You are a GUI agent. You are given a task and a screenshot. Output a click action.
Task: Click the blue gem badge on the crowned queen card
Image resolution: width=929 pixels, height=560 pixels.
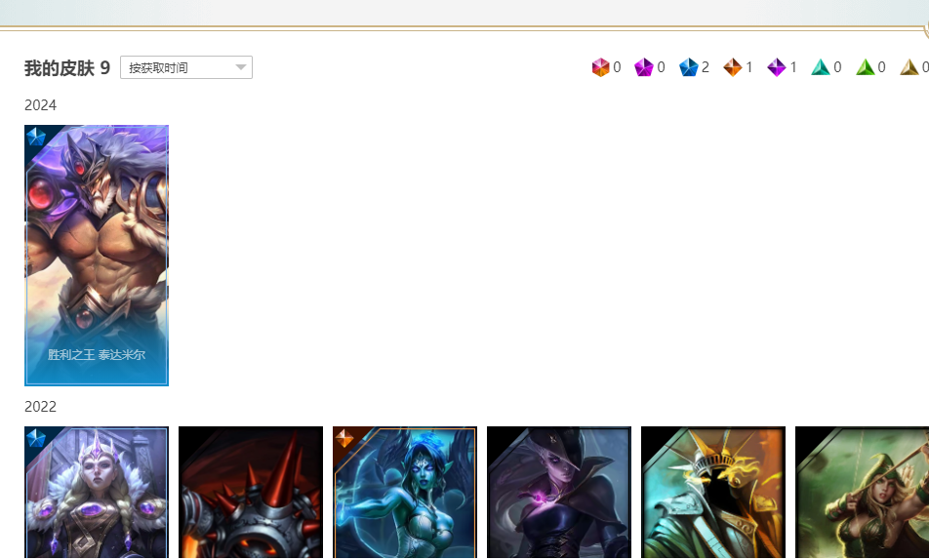coord(36,438)
